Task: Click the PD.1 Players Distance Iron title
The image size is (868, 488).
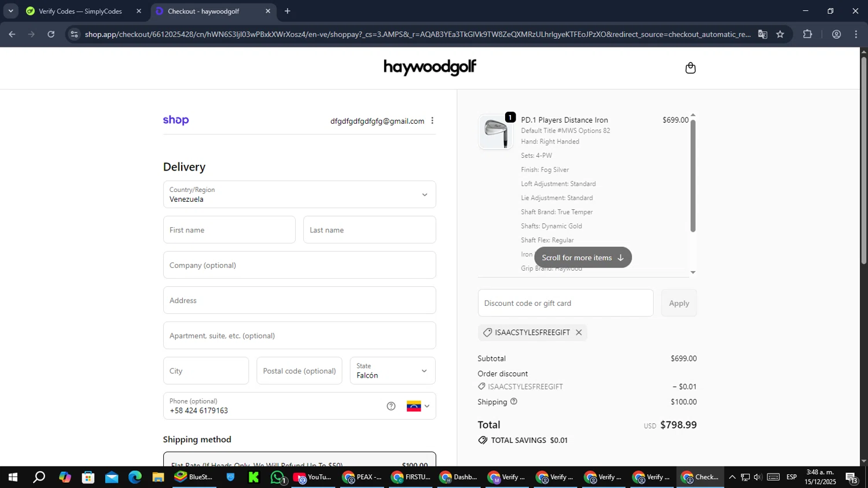Action: point(564,120)
